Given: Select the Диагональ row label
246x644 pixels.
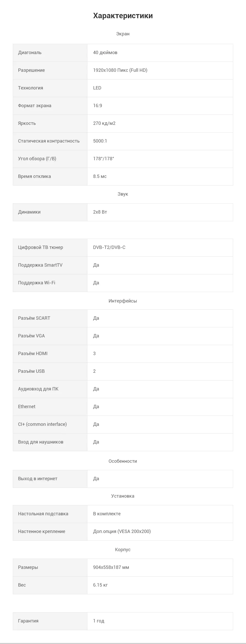Looking at the screenshot, I should [30, 53].
